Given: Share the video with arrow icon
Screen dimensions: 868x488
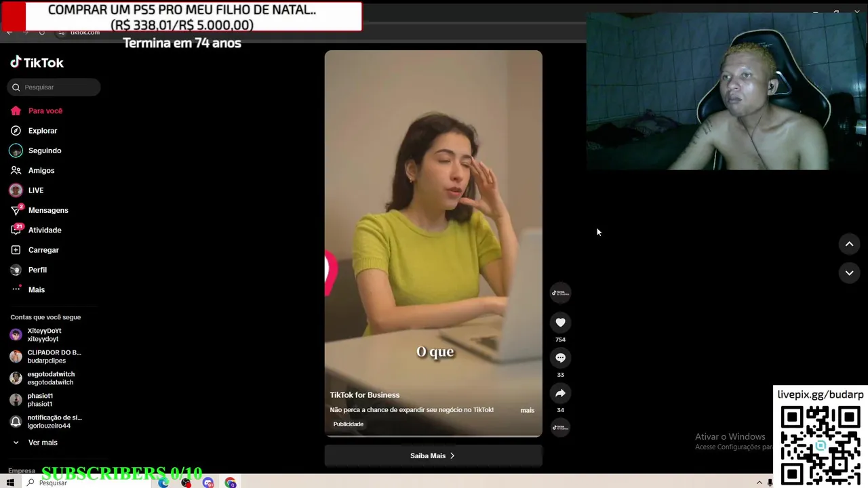Looking at the screenshot, I should [x=560, y=393].
